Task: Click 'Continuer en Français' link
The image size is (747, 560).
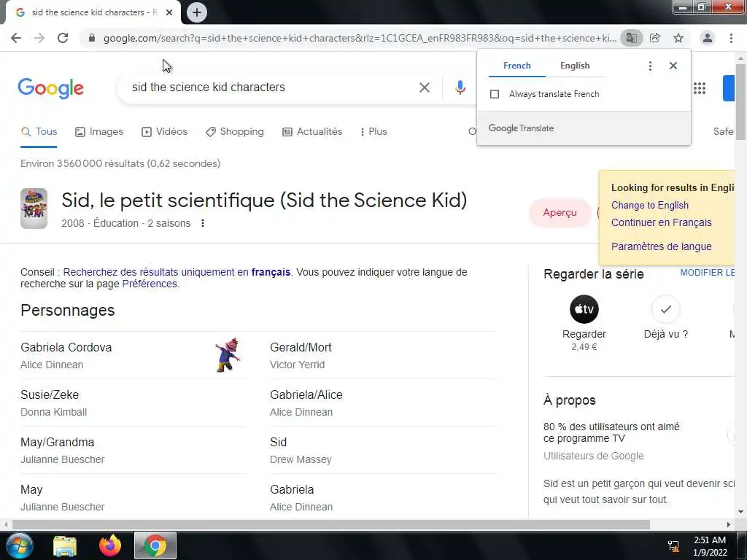Action: coord(661,222)
